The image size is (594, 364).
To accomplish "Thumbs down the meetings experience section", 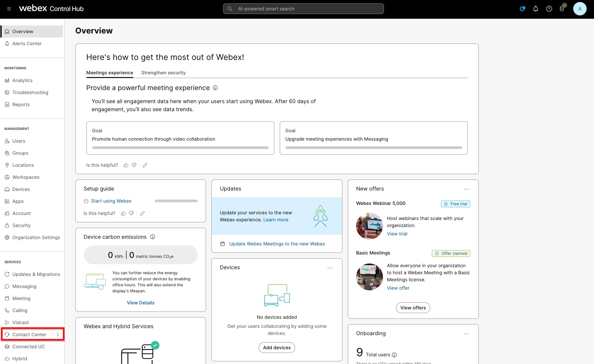I will coord(134,165).
